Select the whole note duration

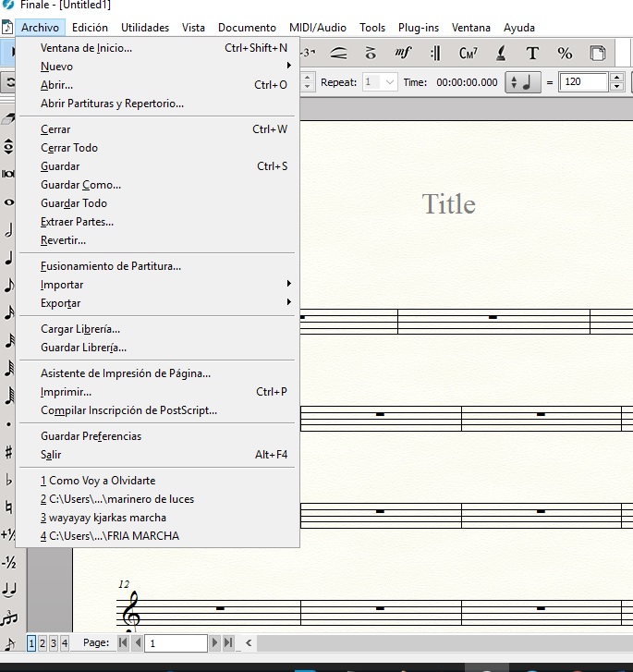point(8,202)
